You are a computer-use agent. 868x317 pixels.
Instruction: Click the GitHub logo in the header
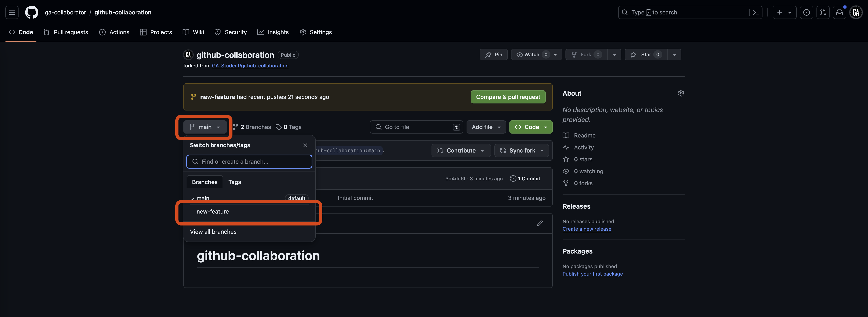tap(31, 12)
